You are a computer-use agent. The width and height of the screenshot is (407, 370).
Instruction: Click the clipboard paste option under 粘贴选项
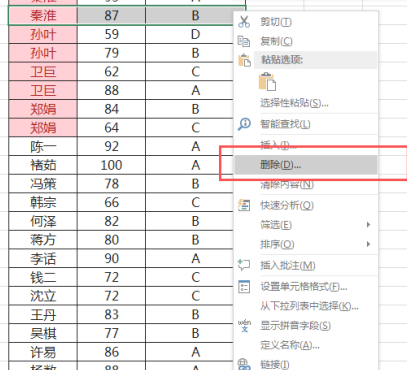(267, 82)
